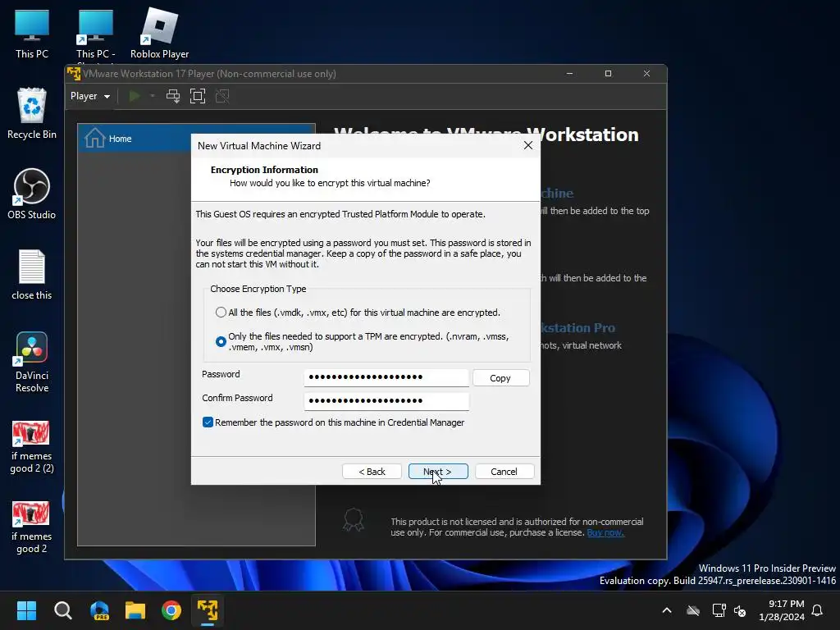Screen dimensions: 840x630
Task: Open the Windows Start menu
Action: click(x=26, y=610)
